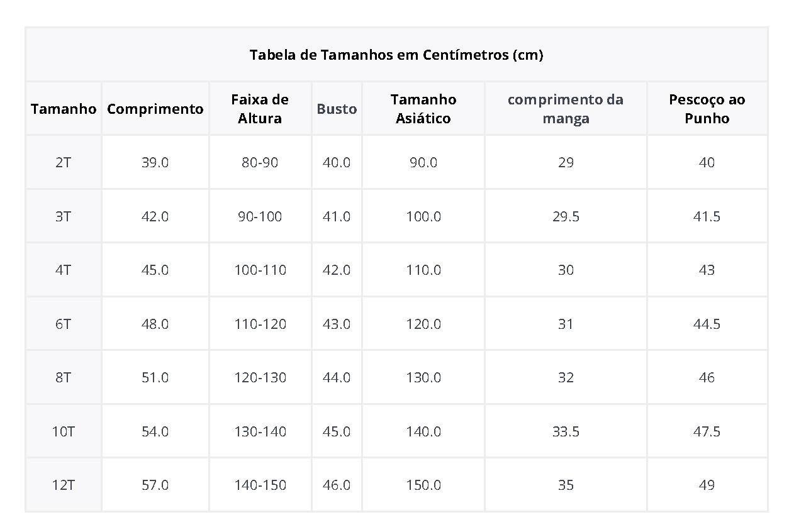Click the length value 39.0
This screenshot has width=789, height=532.
(x=155, y=162)
